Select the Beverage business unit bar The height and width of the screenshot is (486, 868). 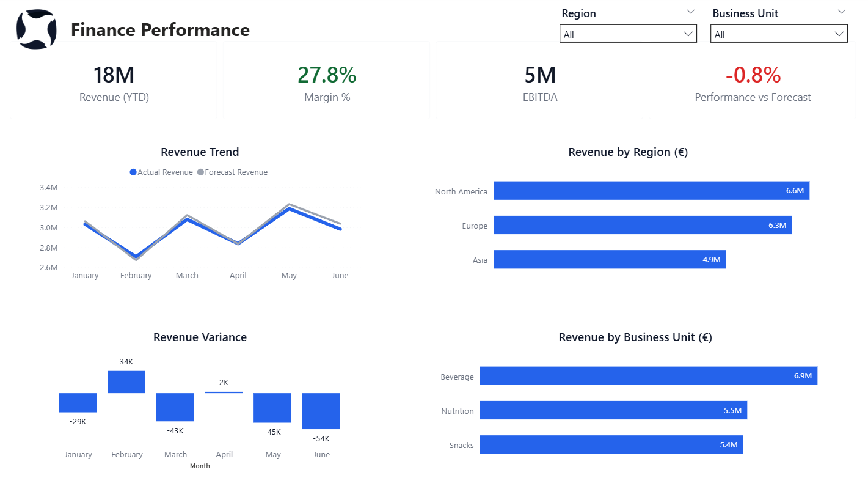pyautogui.click(x=648, y=376)
